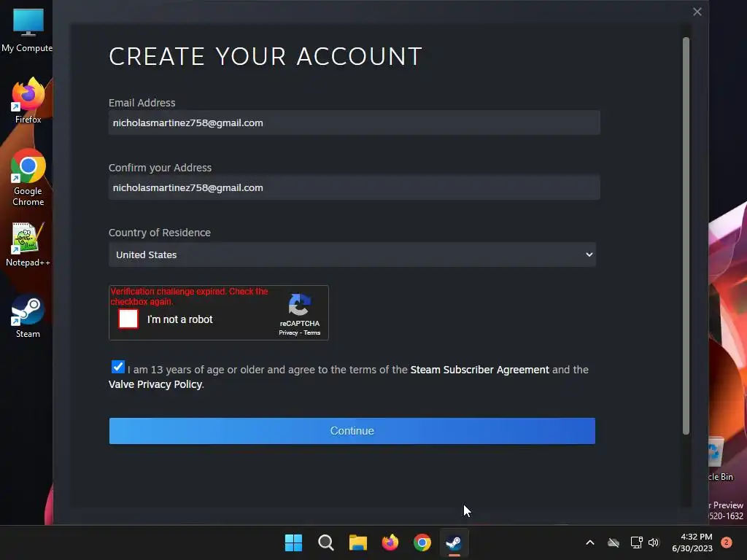Open the Windows Start menu
The image size is (747, 560).
(293, 542)
